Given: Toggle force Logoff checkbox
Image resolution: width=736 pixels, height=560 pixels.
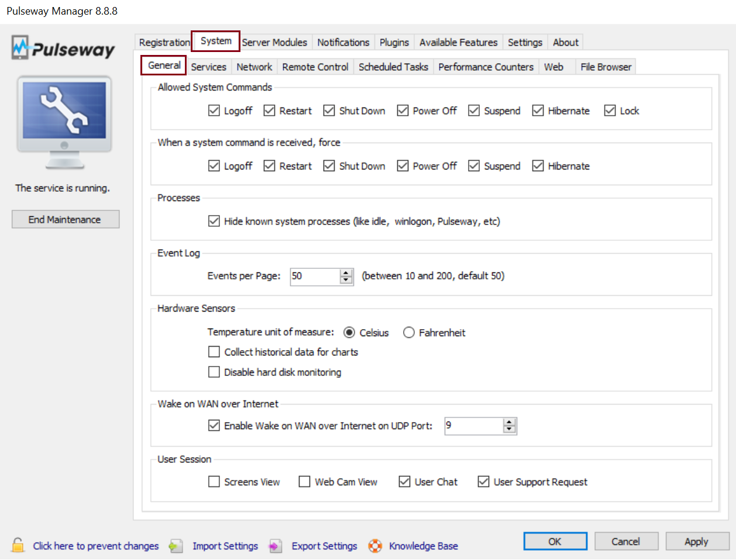Looking at the screenshot, I should (x=214, y=166).
